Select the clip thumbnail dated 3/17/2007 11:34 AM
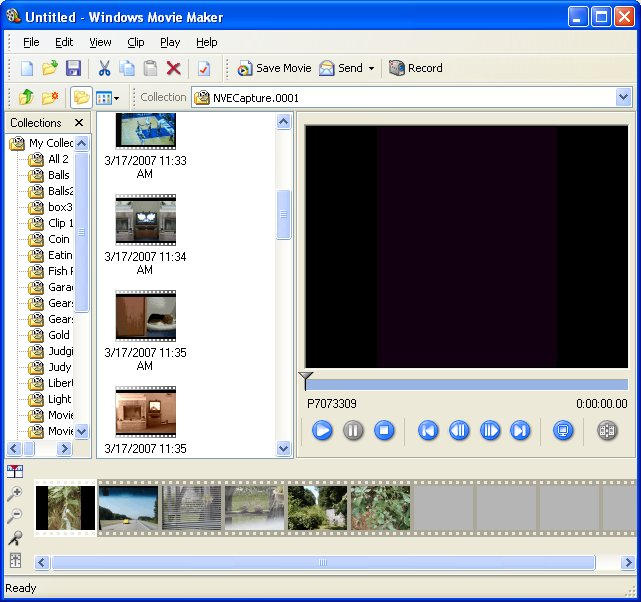The height and width of the screenshot is (602, 641). pyautogui.click(x=146, y=220)
